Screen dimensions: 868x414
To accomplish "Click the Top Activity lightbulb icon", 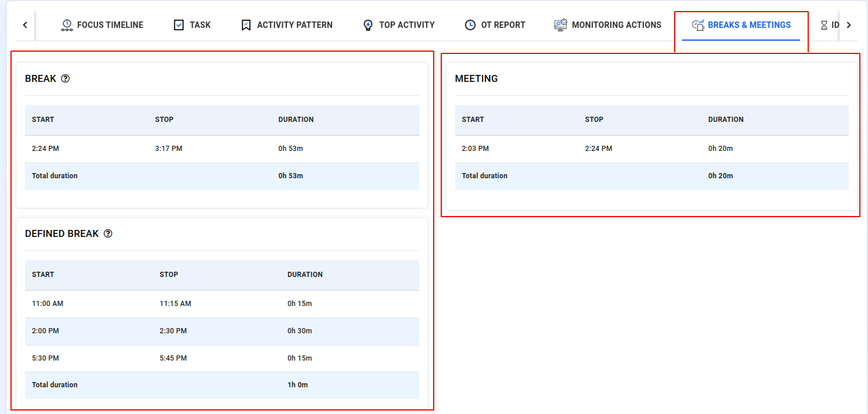I will point(368,25).
